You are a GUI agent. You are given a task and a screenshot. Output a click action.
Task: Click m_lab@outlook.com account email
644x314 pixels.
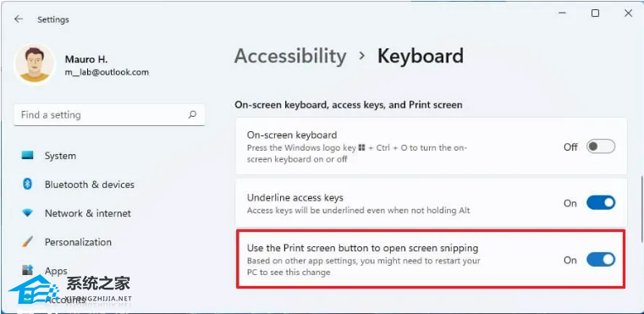coord(107,72)
